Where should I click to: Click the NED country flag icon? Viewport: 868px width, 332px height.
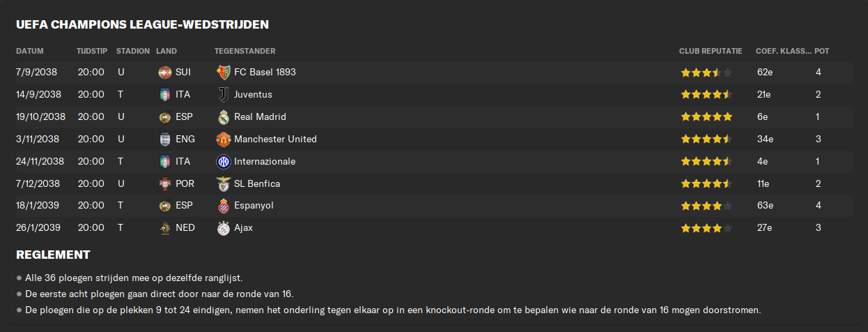pyautogui.click(x=165, y=228)
